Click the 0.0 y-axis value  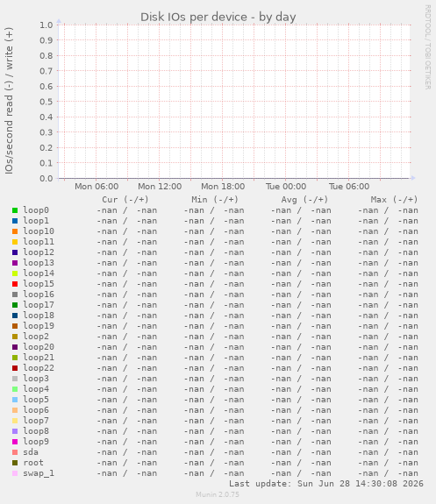click(46, 179)
